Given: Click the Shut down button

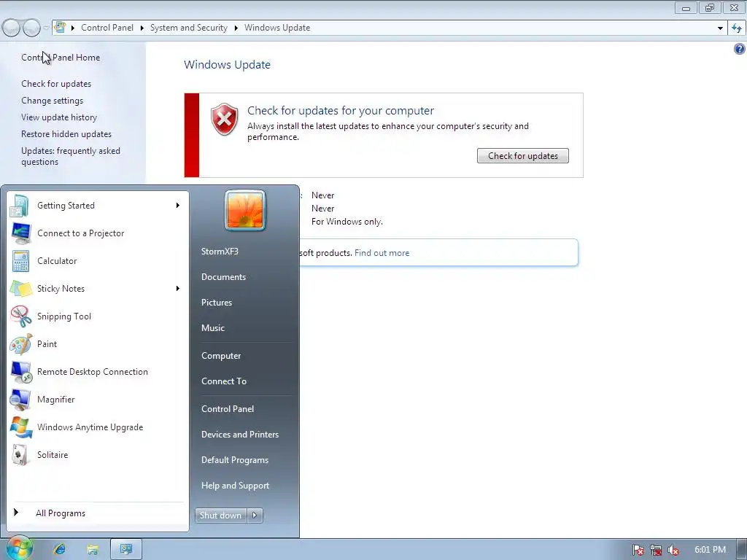Looking at the screenshot, I should (x=221, y=516).
